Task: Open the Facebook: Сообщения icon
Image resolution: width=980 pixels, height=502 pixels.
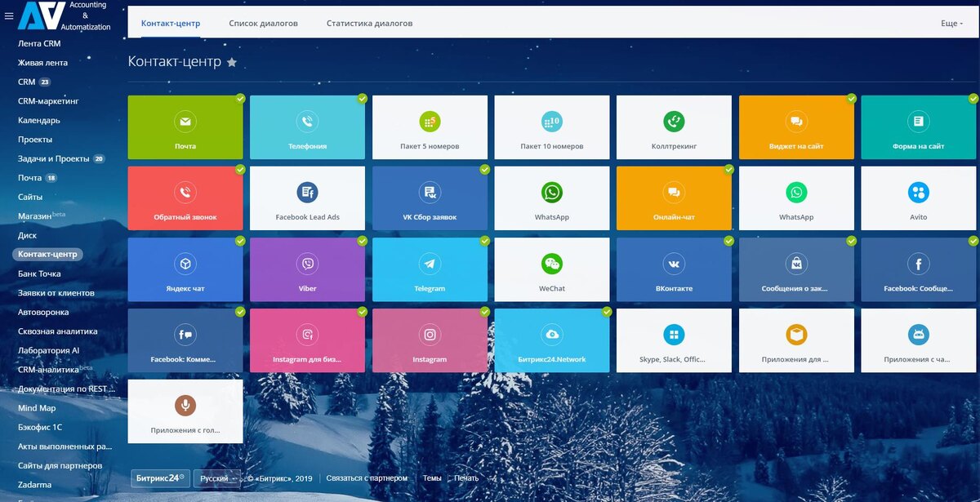Action: 919,264
